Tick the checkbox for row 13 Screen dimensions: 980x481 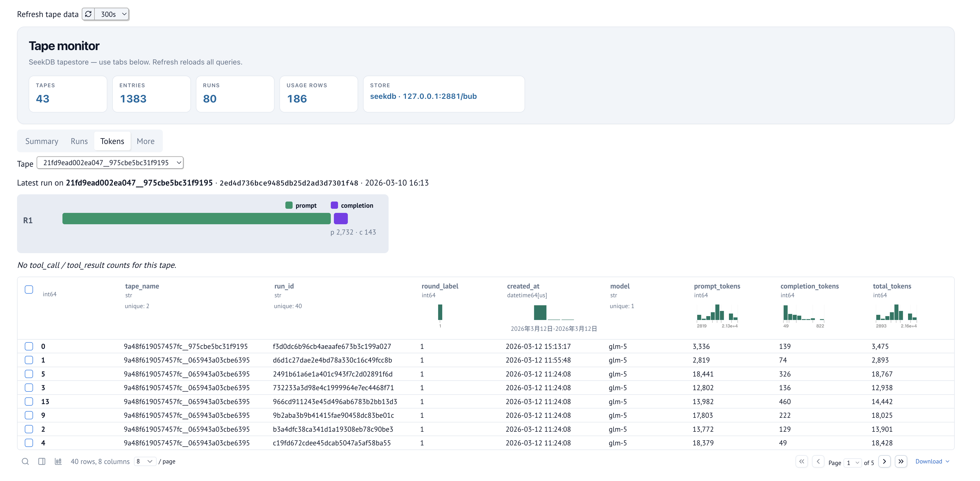point(29,402)
